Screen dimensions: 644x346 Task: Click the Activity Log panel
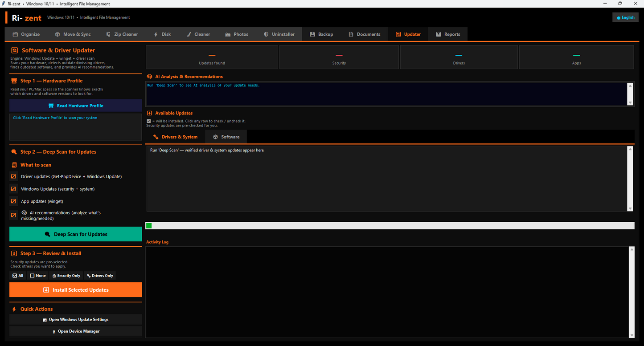click(387, 292)
